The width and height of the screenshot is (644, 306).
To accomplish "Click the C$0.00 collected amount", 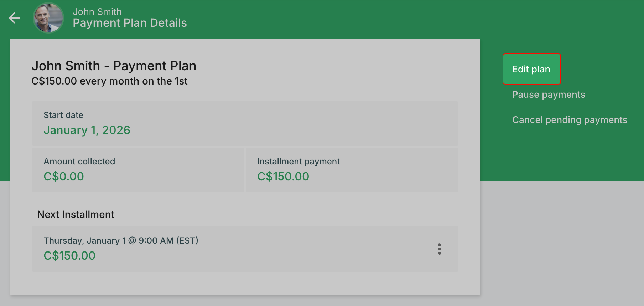I will click(x=63, y=177).
